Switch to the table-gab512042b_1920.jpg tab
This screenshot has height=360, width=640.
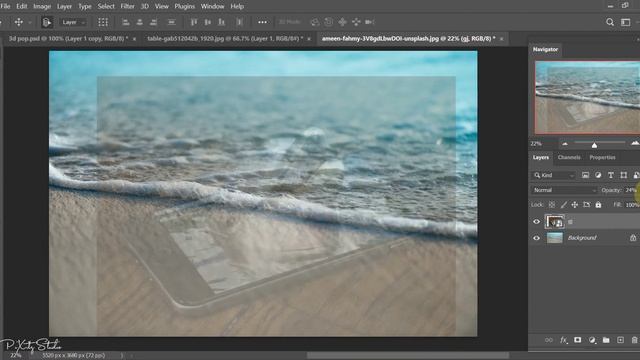(x=225, y=39)
